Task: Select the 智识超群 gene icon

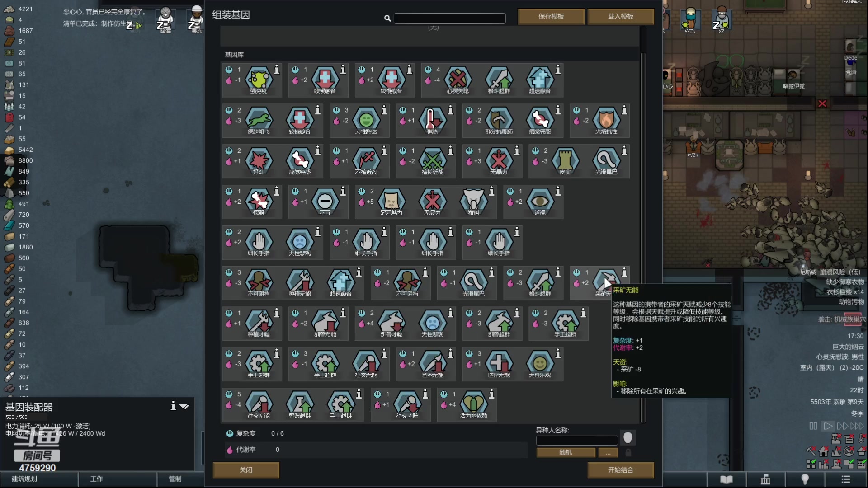Action: [300, 404]
